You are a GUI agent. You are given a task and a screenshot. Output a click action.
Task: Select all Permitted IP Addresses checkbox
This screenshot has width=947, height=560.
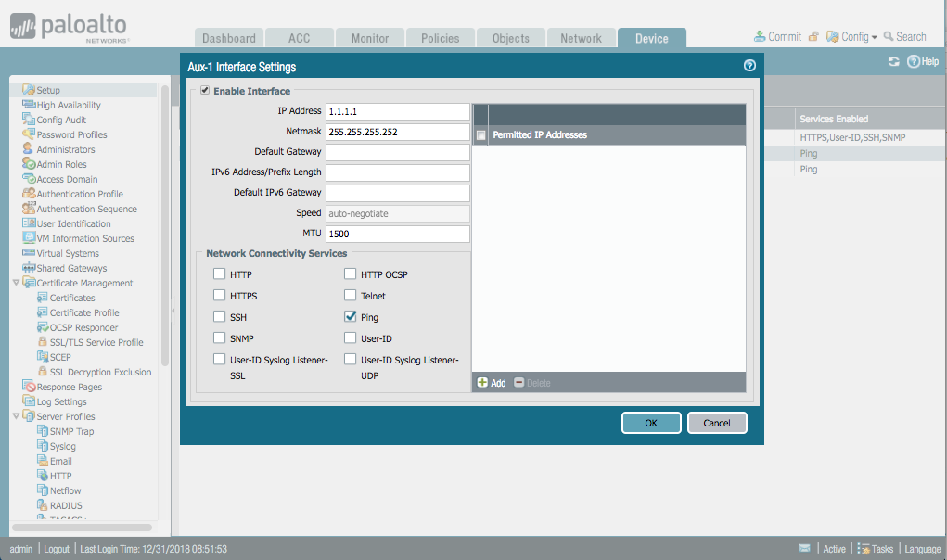[481, 135]
